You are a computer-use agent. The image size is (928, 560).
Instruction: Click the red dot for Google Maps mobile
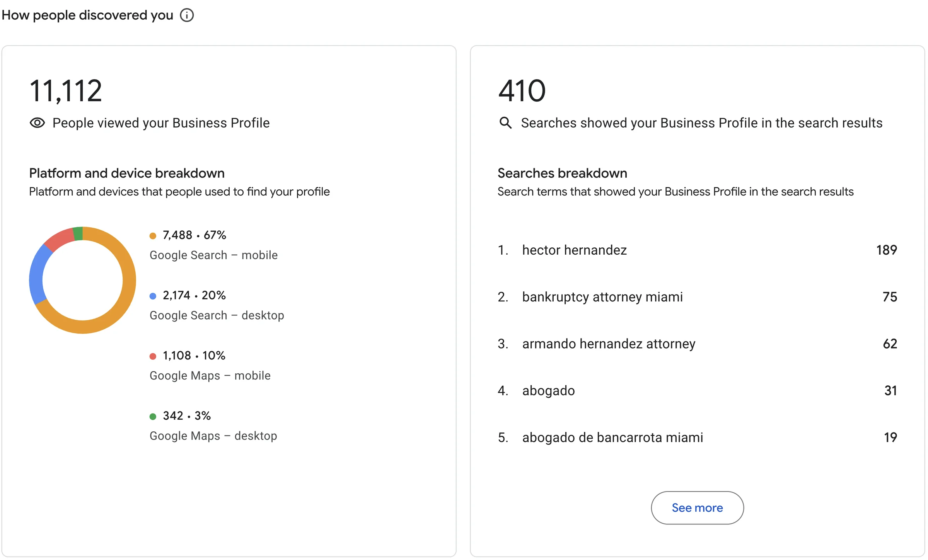coord(153,356)
